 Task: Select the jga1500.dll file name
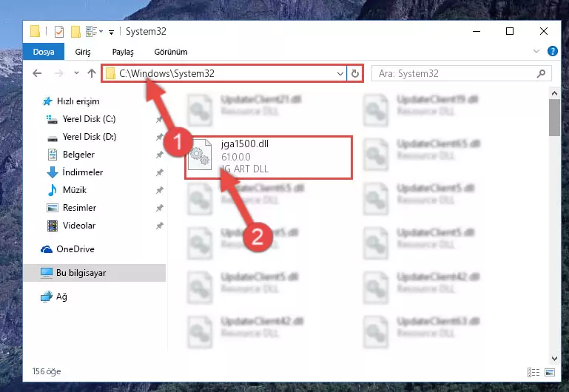point(245,144)
